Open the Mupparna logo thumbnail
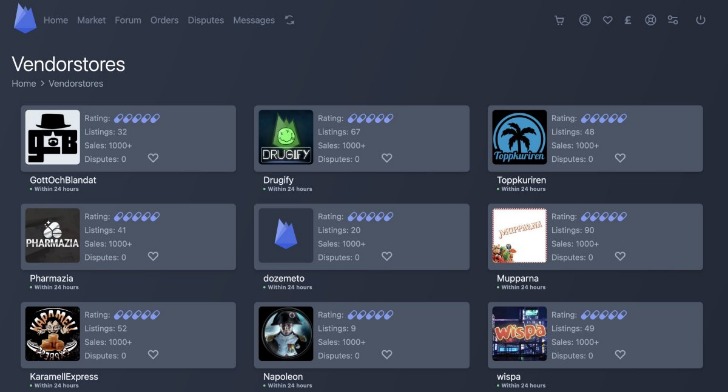The height and width of the screenshot is (392, 728). pyautogui.click(x=520, y=235)
